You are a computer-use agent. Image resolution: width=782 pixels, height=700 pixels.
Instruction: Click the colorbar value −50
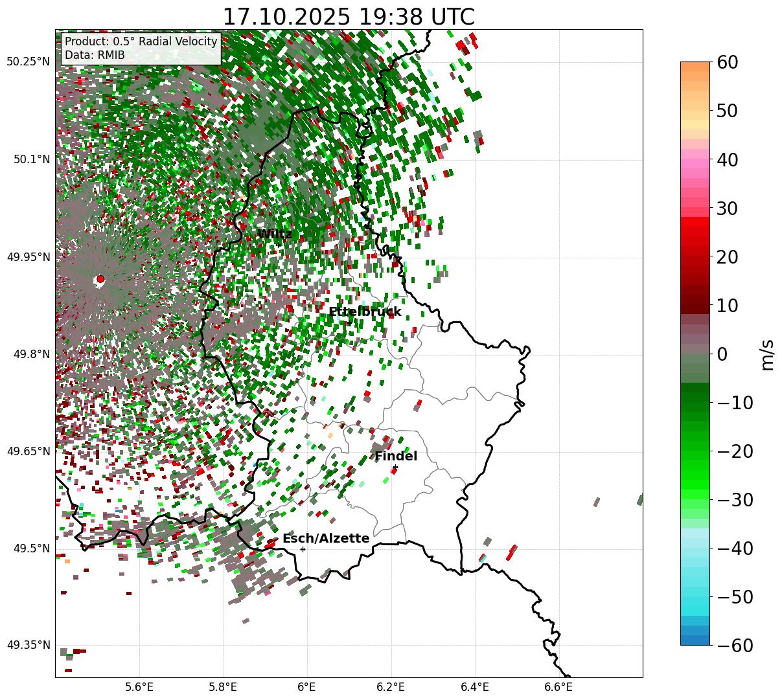tap(735, 596)
